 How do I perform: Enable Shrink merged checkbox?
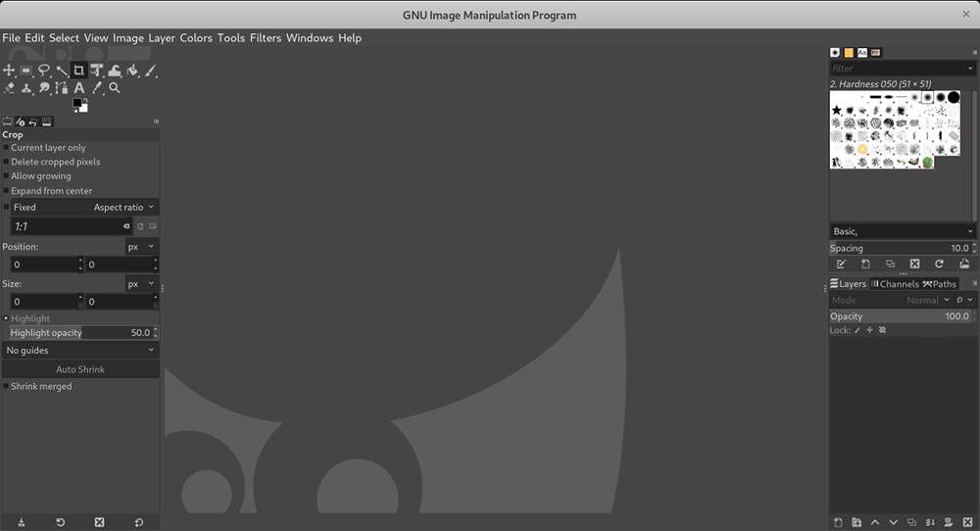click(6, 386)
